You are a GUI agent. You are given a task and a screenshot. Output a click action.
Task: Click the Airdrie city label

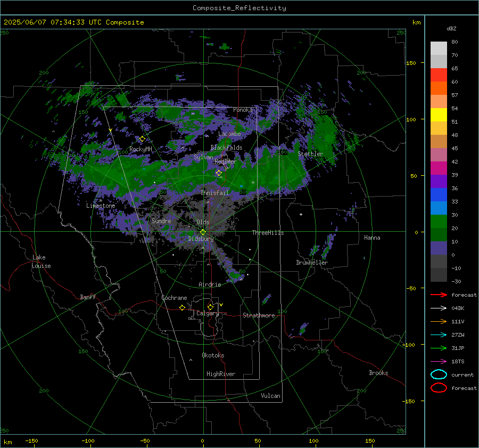(x=210, y=284)
